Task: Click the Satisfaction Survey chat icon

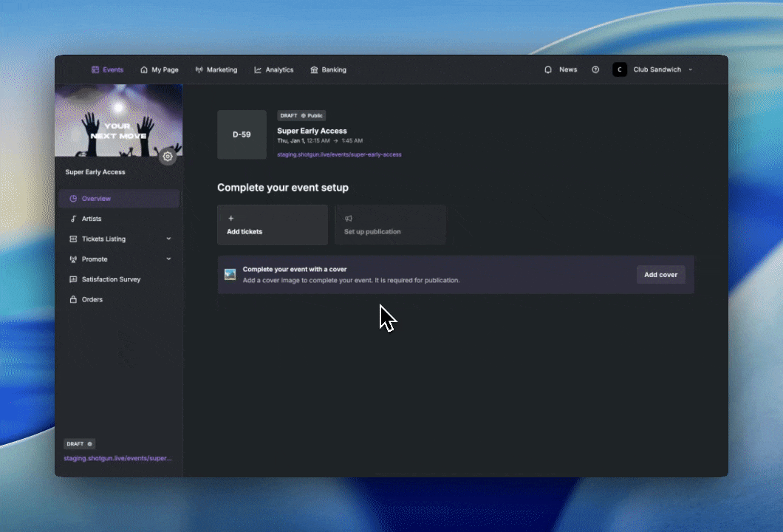Action: point(73,279)
